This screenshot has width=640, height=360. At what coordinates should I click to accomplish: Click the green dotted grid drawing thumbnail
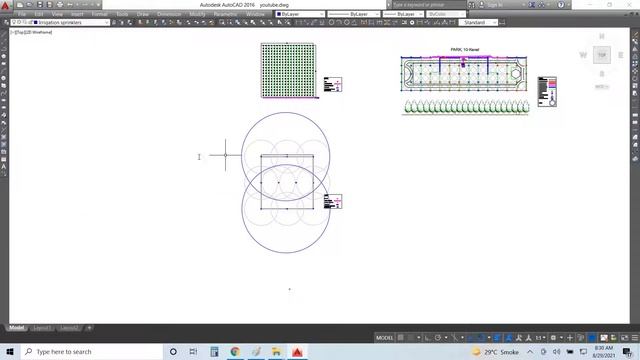(x=288, y=70)
